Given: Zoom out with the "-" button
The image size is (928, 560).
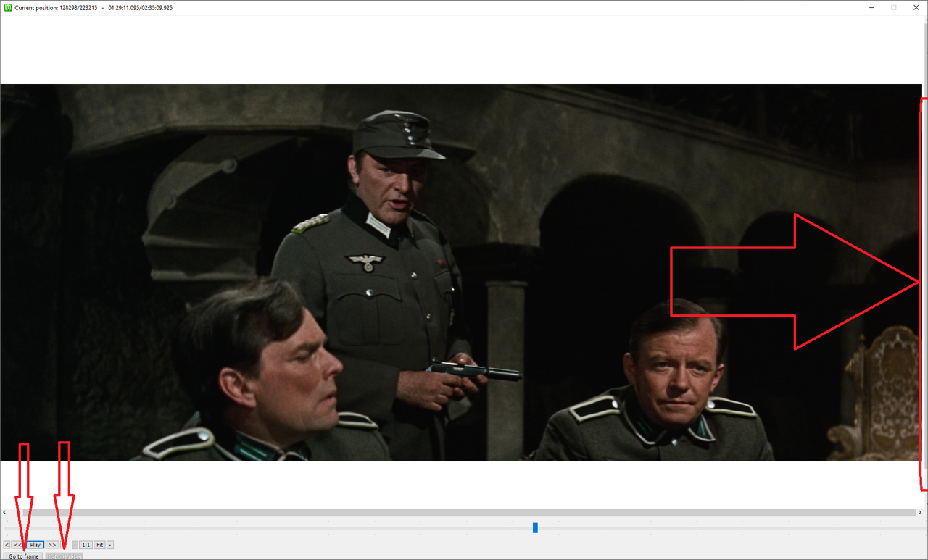Looking at the screenshot, I should click(x=110, y=545).
